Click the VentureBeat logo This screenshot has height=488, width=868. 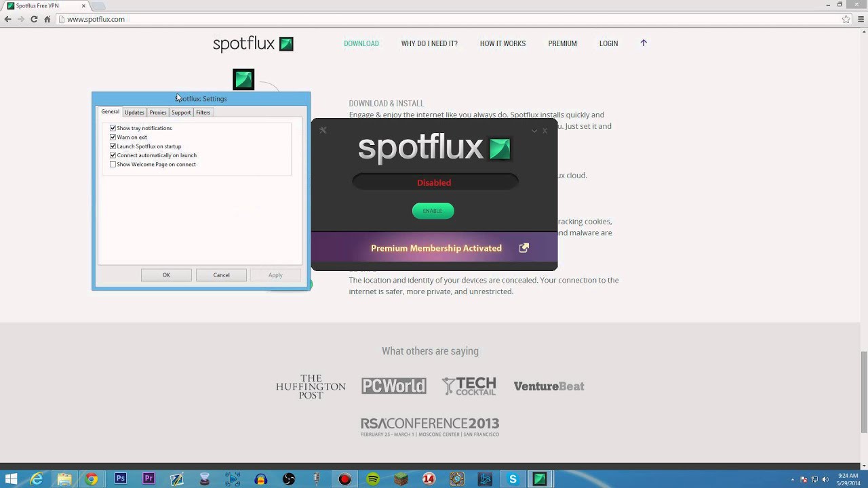pyautogui.click(x=549, y=386)
